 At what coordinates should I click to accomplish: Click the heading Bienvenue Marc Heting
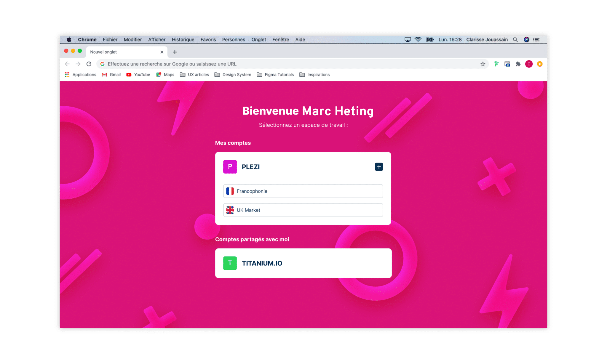click(x=308, y=111)
